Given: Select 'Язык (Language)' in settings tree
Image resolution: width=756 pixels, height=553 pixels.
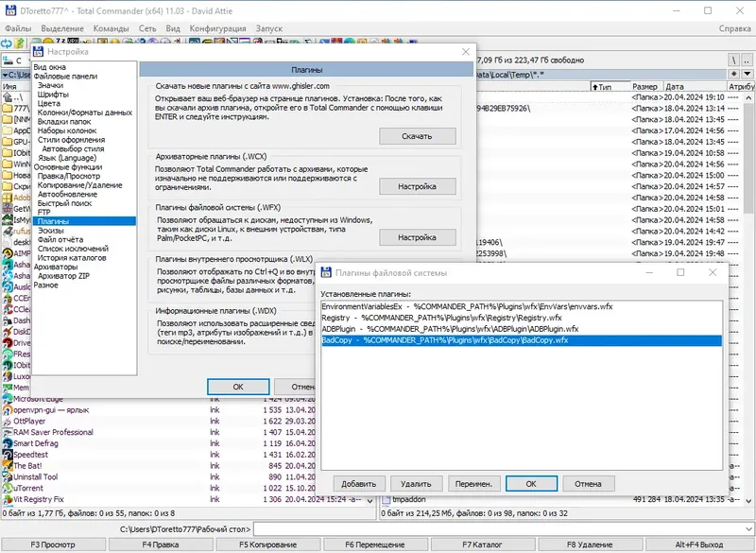Looking at the screenshot, I should (67, 158).
